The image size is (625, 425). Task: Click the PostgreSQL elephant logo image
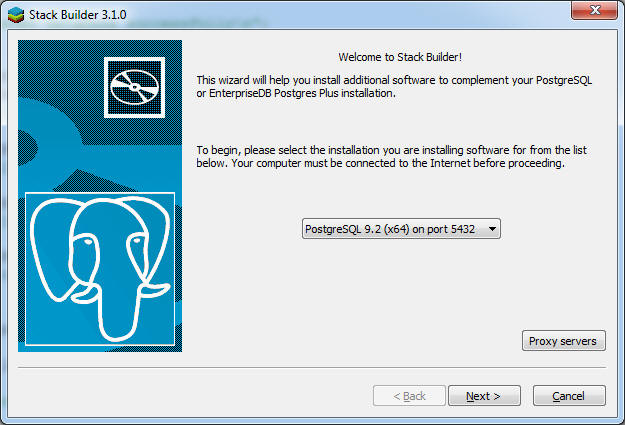(100, 269)
